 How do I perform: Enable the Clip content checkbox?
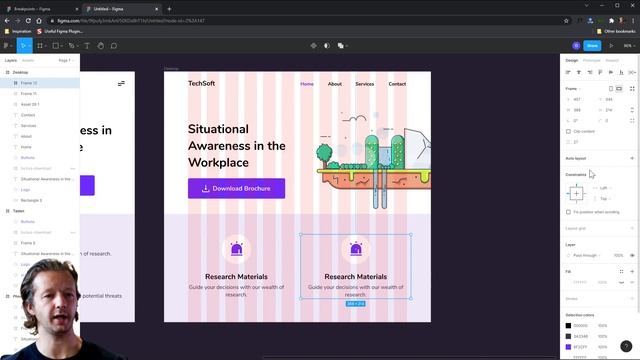(x=568, y=131)
